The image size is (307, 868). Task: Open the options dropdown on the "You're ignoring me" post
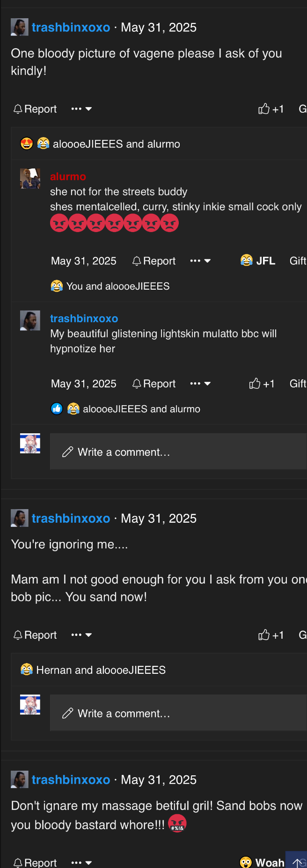pyautogui.click(x=81, y=635)
